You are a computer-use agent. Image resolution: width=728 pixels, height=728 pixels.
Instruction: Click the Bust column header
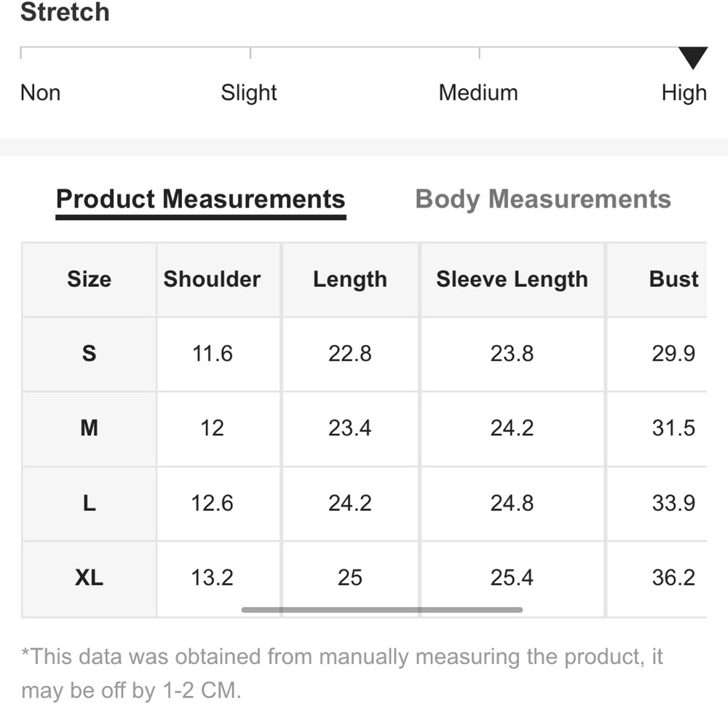click(673, 280)
